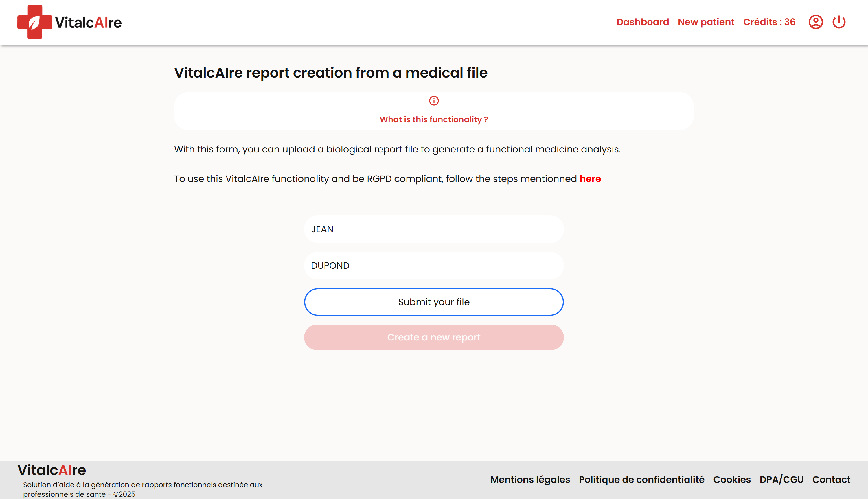This screenshot has width=868, height=499.
Task: Focus the first name field containing JEAN
Action: point(433,229)
